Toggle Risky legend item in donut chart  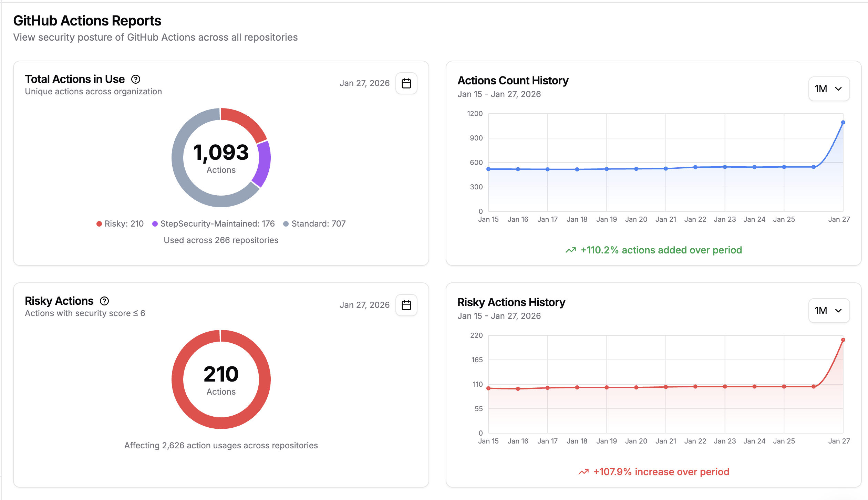[x=120, y=224]
